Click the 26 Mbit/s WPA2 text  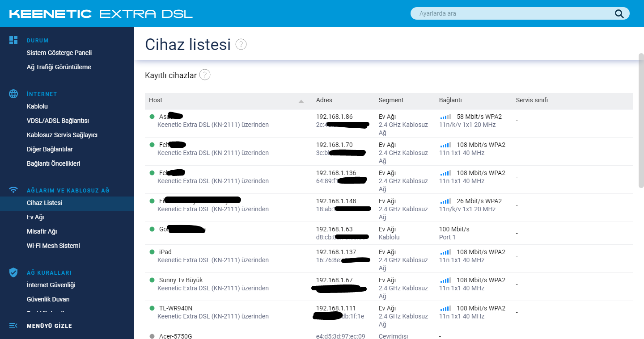(479, 201)
